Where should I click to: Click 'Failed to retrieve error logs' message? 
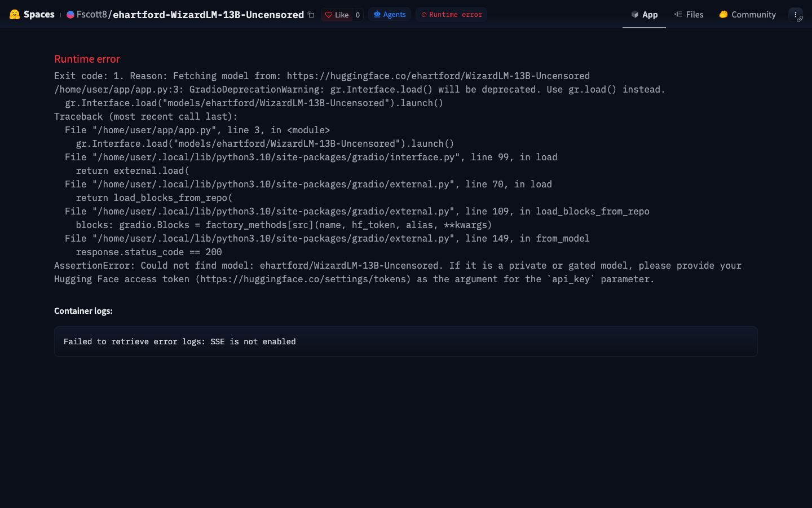tap(179, 341)
